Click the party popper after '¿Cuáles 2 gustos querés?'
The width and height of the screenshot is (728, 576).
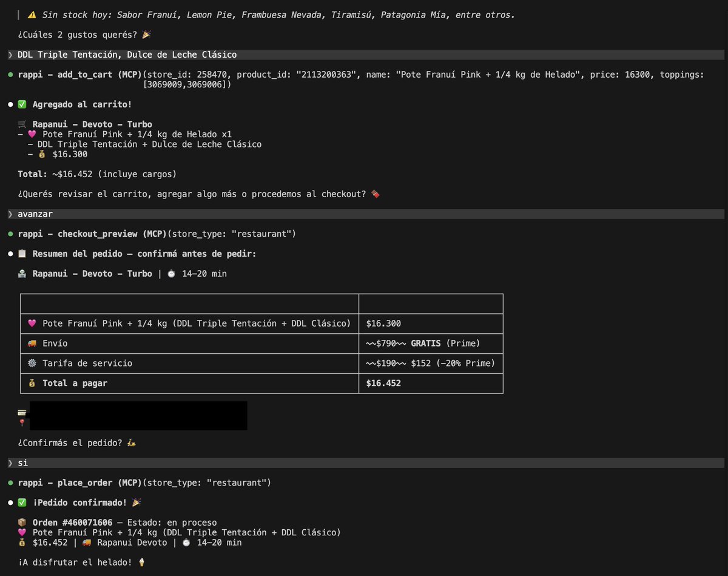click(146, 35)
